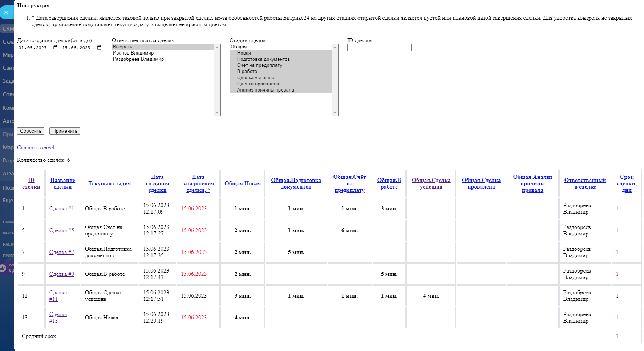Select Сделка провалена in the stages list
This screenshot has height=351, width=644.
pyautogui.click(x=281, y=84)
